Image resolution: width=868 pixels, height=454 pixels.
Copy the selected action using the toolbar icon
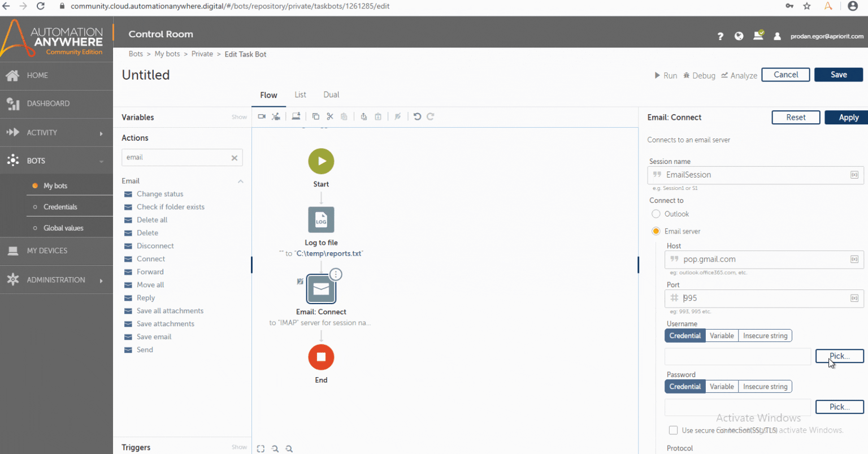pos(316,116)
